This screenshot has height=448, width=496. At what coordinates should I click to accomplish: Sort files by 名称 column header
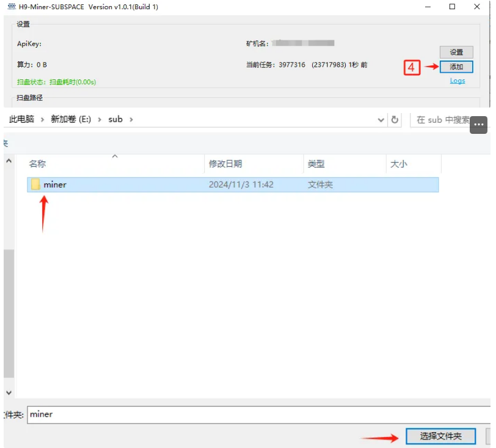point(38,164)
